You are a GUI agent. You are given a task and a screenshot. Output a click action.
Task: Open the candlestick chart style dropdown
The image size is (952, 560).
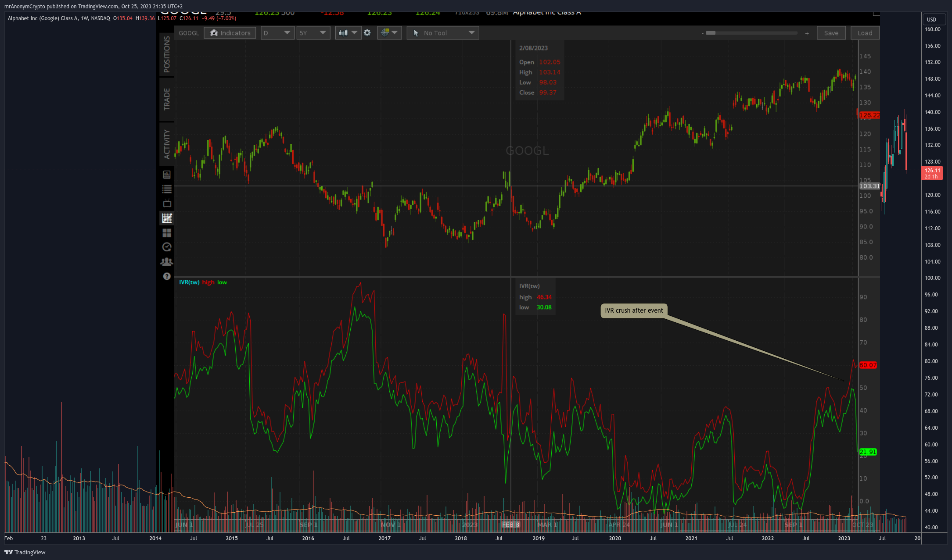[x=348, y=33]
